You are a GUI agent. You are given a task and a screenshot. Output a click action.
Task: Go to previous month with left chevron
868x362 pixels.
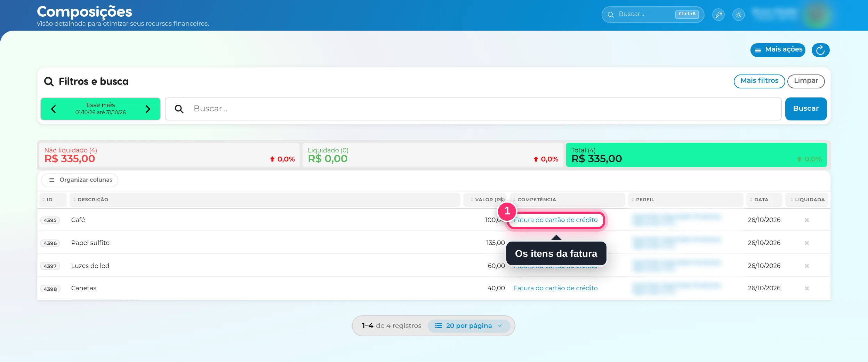click(x=54, y=109)
